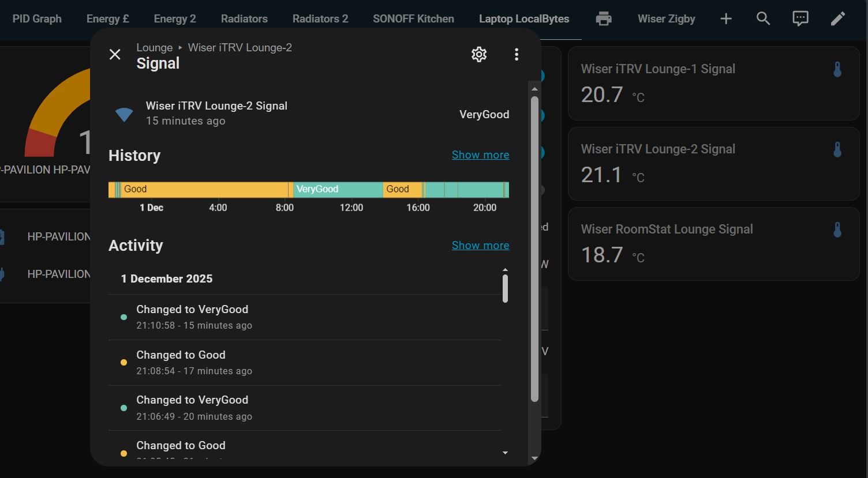Click teal dot beside the 21:10:58 entry

point(124,317)
